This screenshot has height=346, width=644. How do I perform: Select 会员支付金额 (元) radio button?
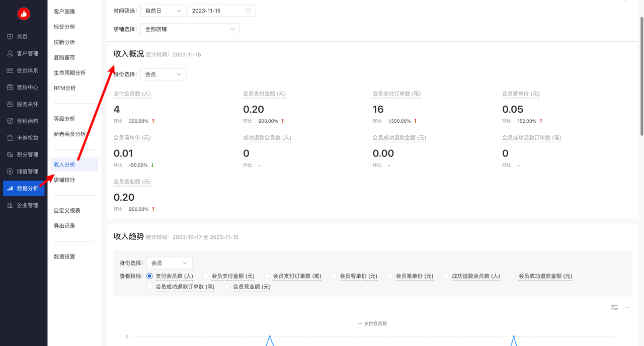pos(205,276)
